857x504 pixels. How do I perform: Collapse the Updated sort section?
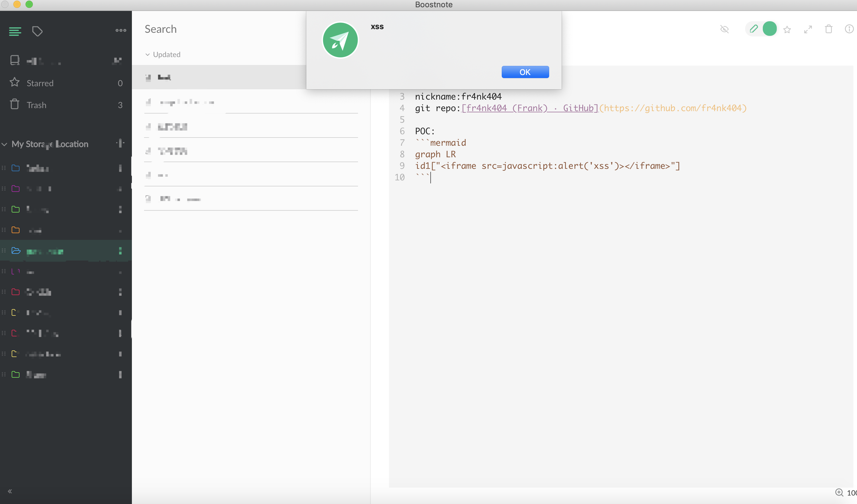point(148,54)
